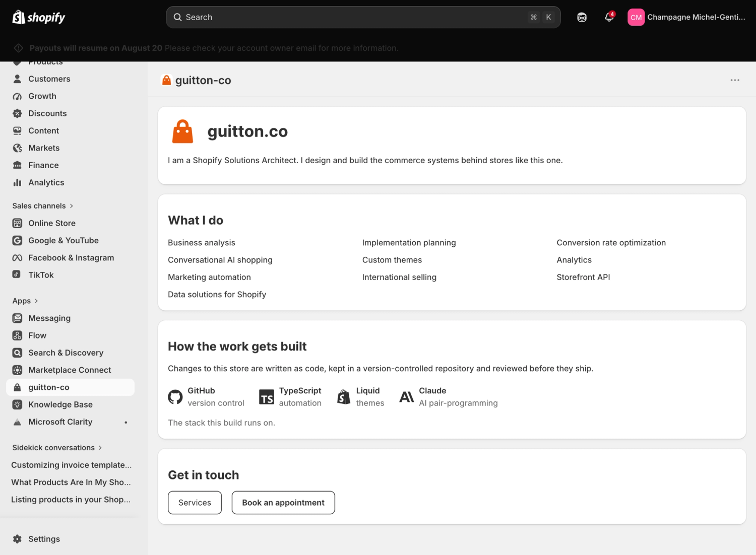
Task: Click the Discounts badge icon
Action: [17, 113]
